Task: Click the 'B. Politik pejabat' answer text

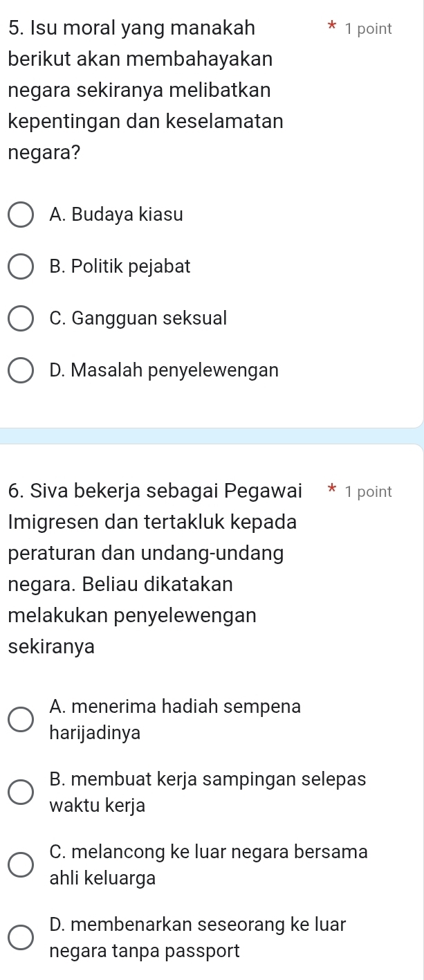Action: click(120, 266)
